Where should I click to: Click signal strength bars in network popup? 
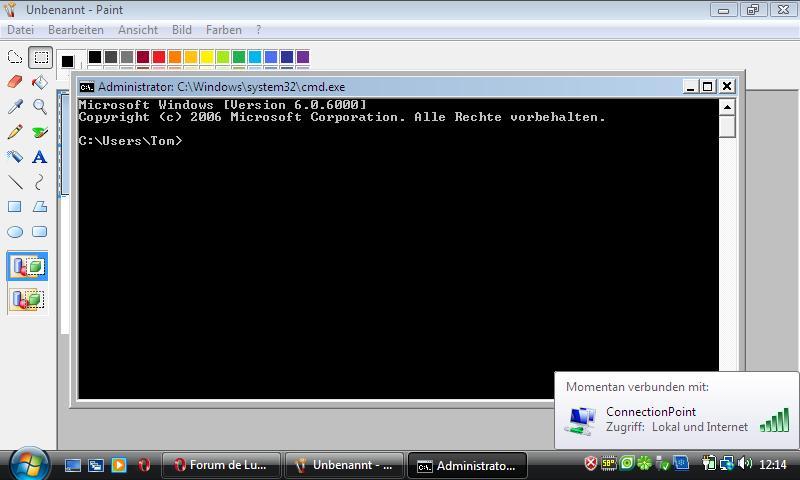(x=774, y=420)
